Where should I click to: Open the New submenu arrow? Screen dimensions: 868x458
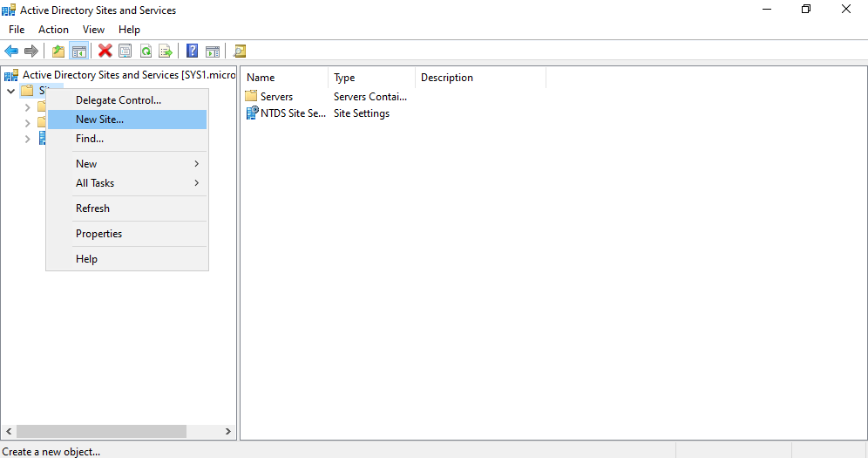(x=196, y=164)
